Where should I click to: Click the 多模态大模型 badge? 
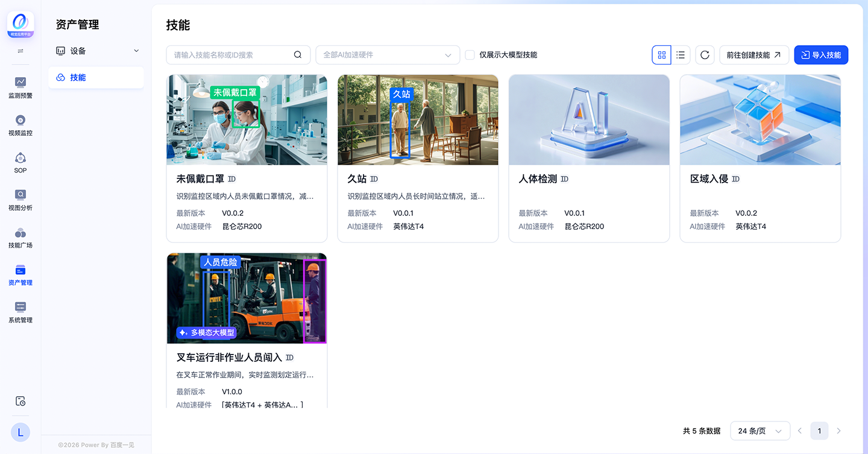point(207,332)
